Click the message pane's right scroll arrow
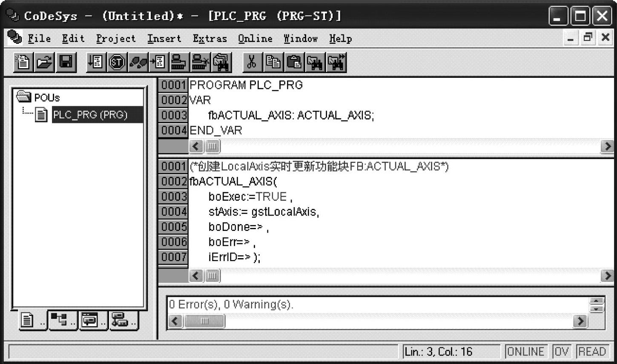The width and height of the screenshot is (617, 364). pyautogui.click(x=580, y=321)
